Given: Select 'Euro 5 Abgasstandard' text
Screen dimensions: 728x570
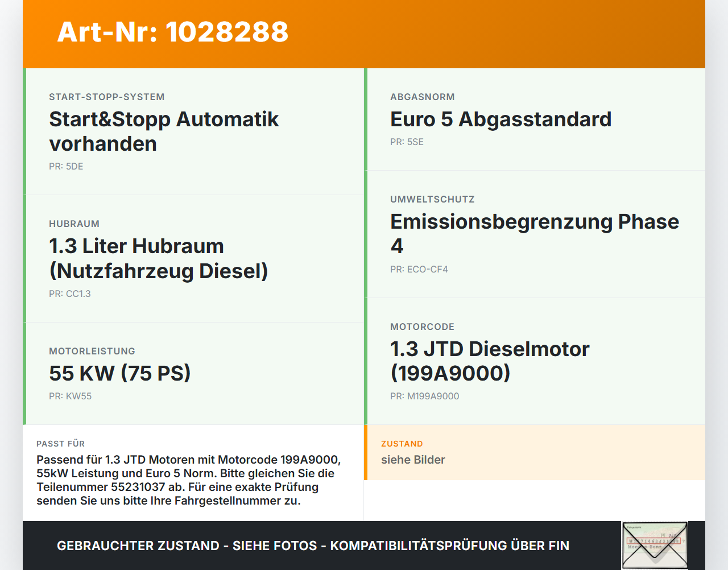Looking at the screenshot, I should pos(501,119).
